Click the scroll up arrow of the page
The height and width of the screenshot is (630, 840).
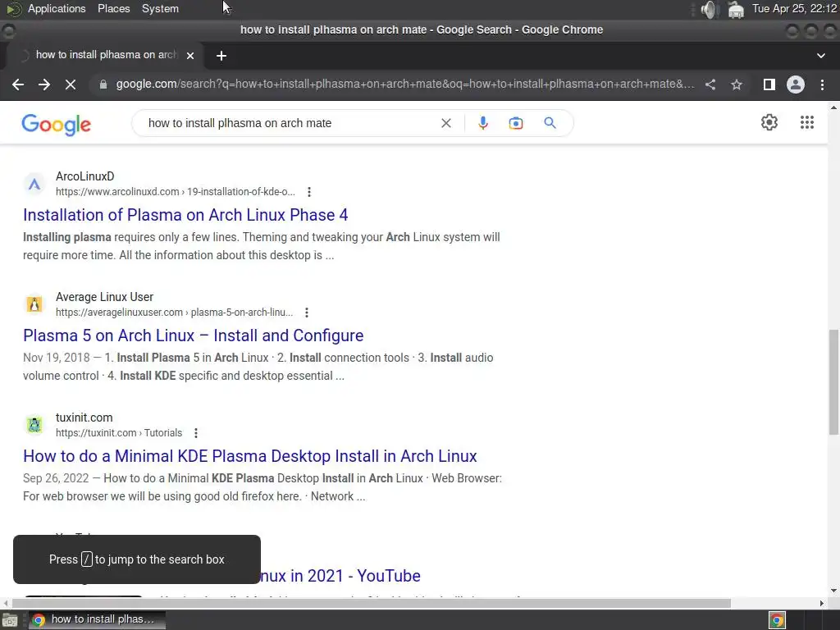(833, 107)
